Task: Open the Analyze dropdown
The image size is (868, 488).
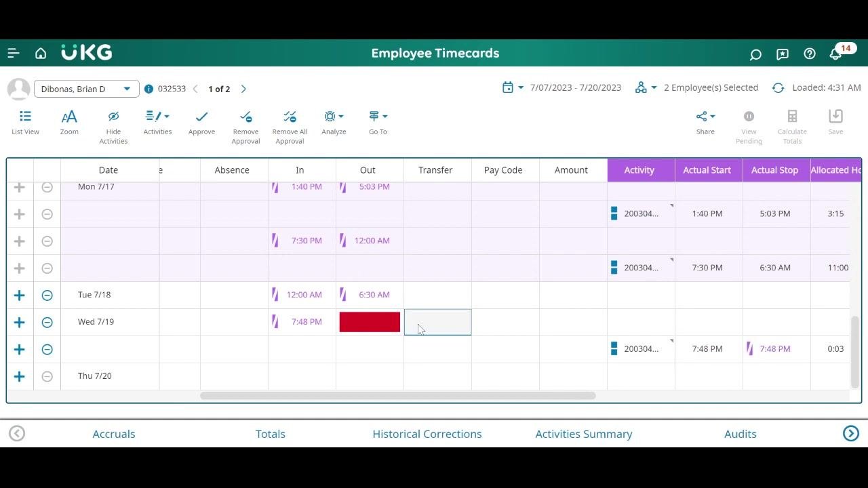Action: (x=334, y=123)
